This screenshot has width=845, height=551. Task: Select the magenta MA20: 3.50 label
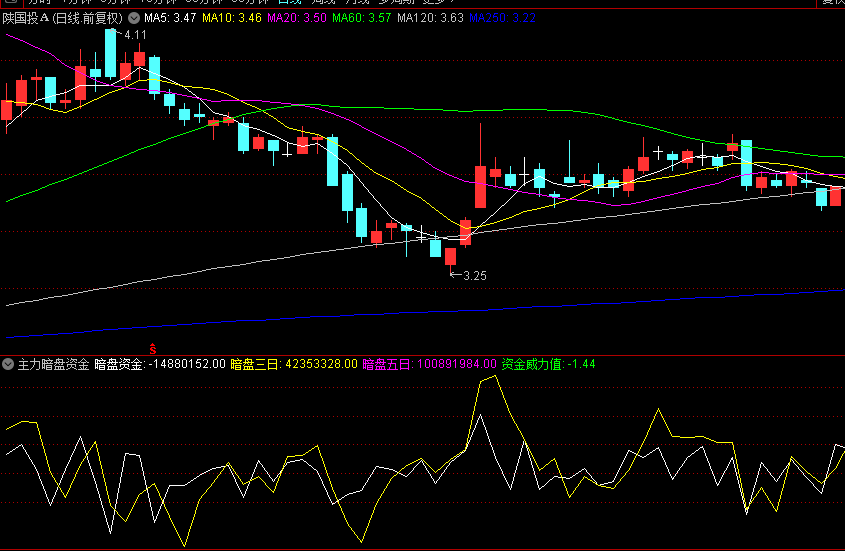click(297, 18)
